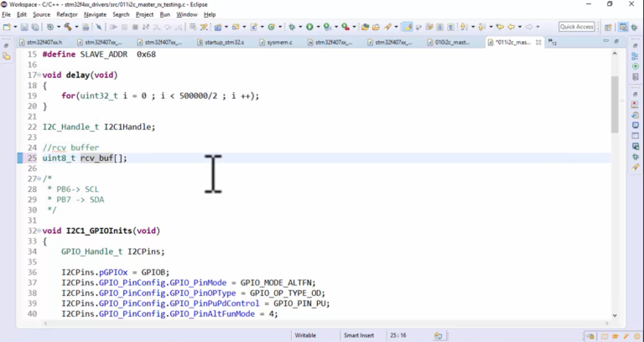The height and width of the screenshot is (342, 644).
Task: Click the New Source Folder icon
Action: tap(236, 27)
